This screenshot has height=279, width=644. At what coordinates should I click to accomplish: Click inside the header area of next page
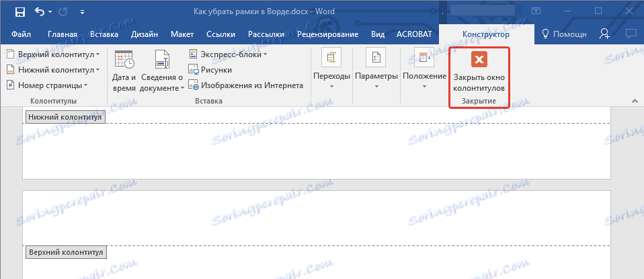coord(316,218)
